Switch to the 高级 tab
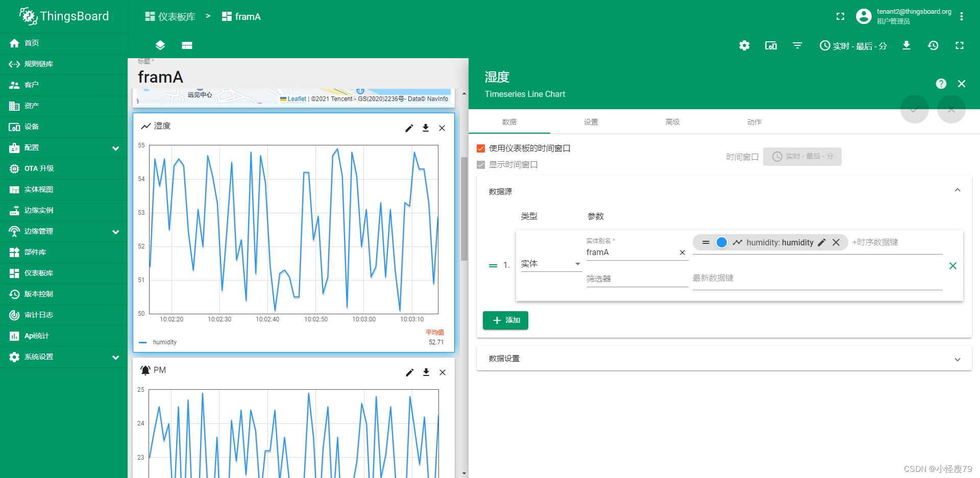980x478 pixels. tap(673, 122)
